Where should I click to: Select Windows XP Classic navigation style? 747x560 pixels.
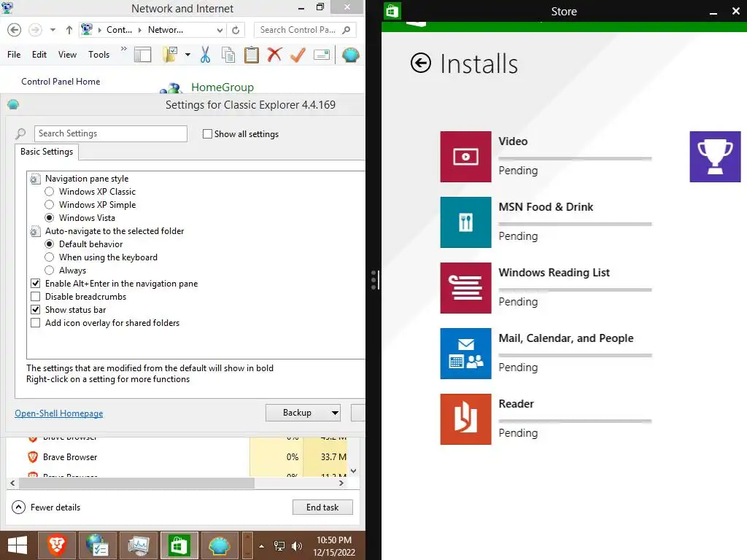pyautogui.click(x=49, y=192)
